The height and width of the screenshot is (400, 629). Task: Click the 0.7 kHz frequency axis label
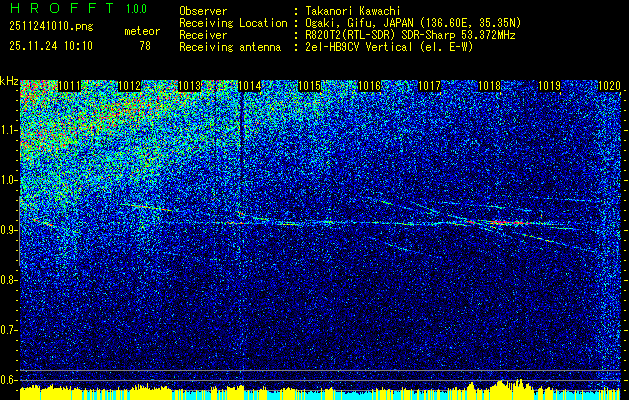[x=8, y=330]
